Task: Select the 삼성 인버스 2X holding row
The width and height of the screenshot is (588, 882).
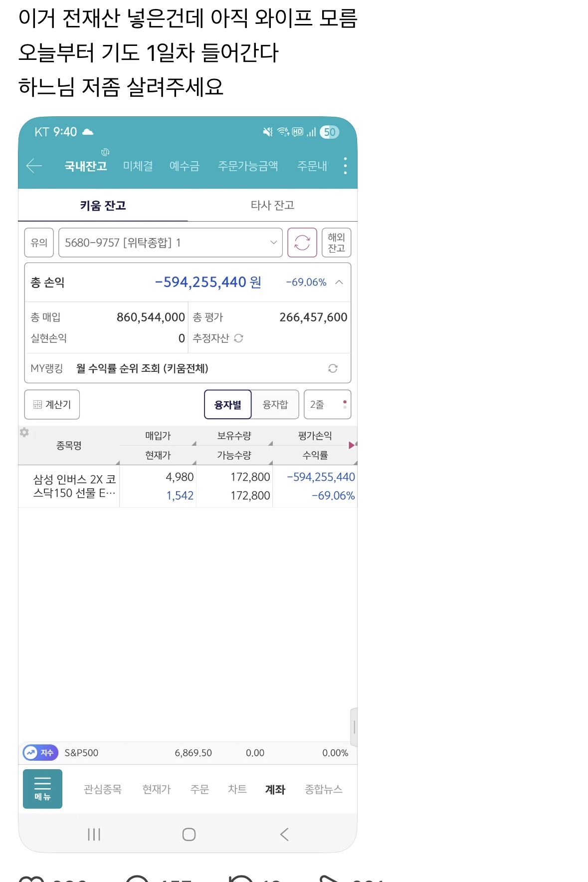Action: coord(188,486)
